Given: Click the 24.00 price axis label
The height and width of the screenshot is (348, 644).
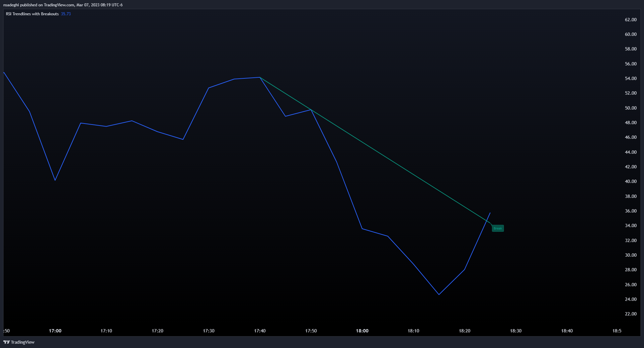Looking at the screenshot, I should click(631, 299).
